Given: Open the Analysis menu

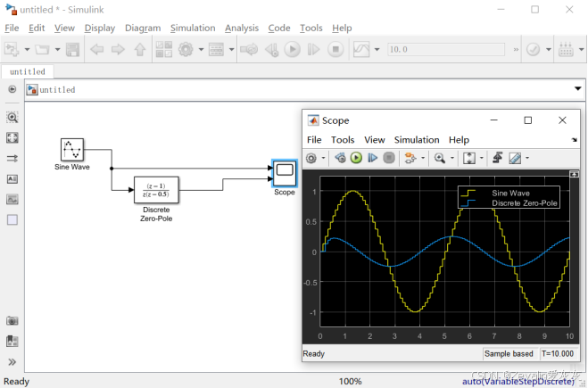Looking at the screenshot, I should (242, 29).
